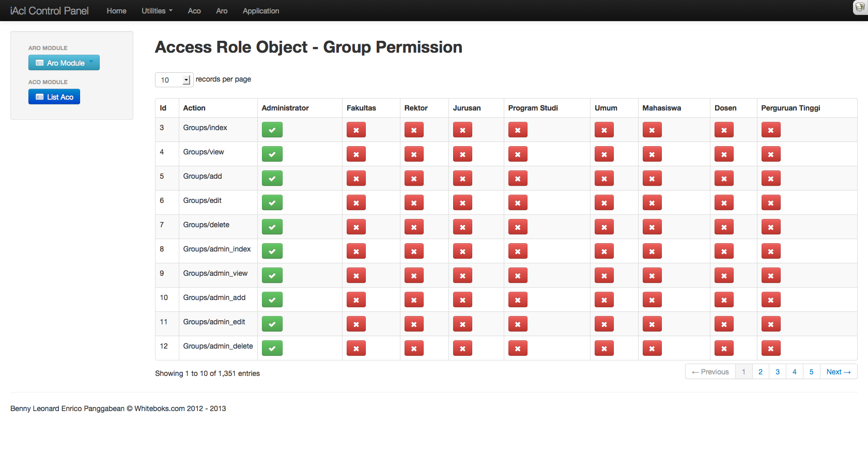Image resolution: width=868 pixels, height=472 pixels.
Task: Click Dosen red X for Groups/index
Action: tap(724, 130)
